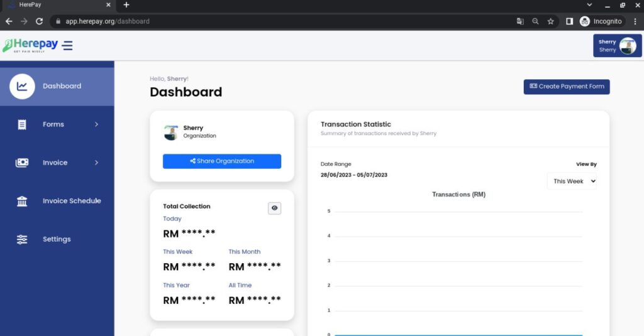Click the Invoice money icon
This screenshot has height=336, width=644.
tap(22, 163)
